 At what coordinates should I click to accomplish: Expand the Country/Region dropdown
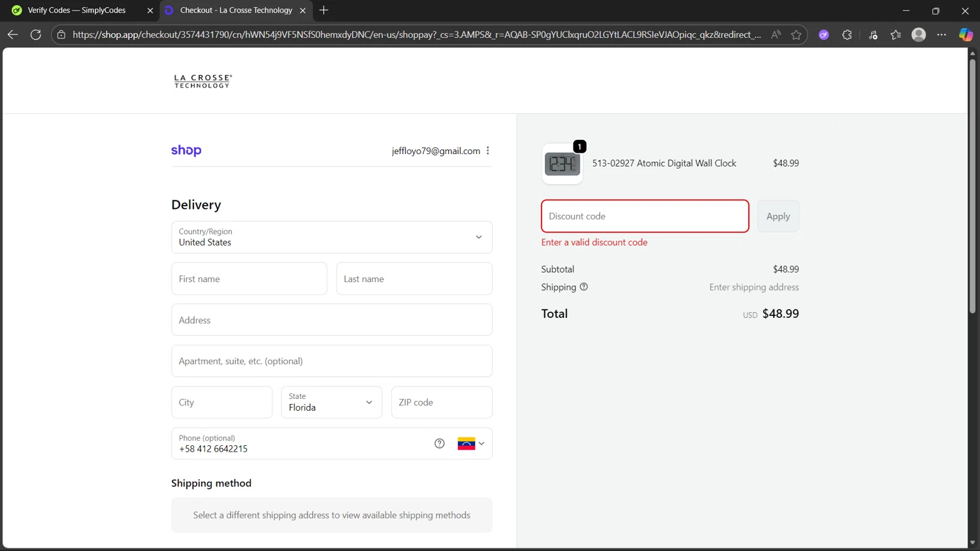[x=332, y=237]
